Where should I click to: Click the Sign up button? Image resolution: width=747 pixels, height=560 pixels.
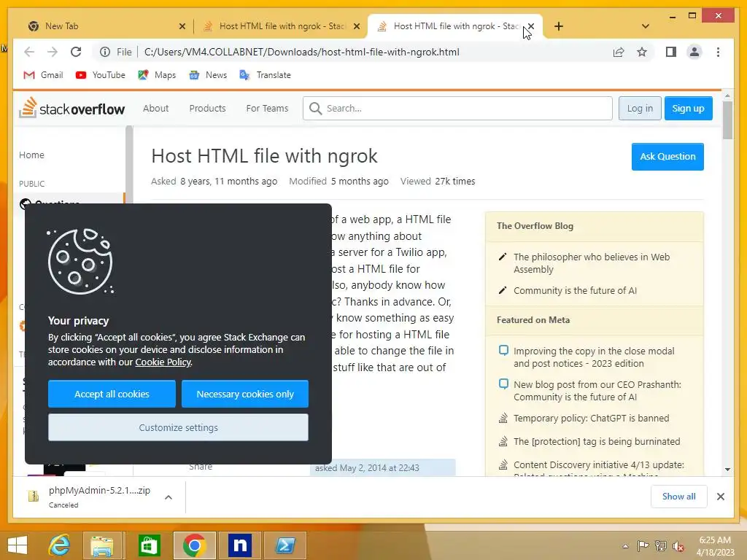click(688, 109)
